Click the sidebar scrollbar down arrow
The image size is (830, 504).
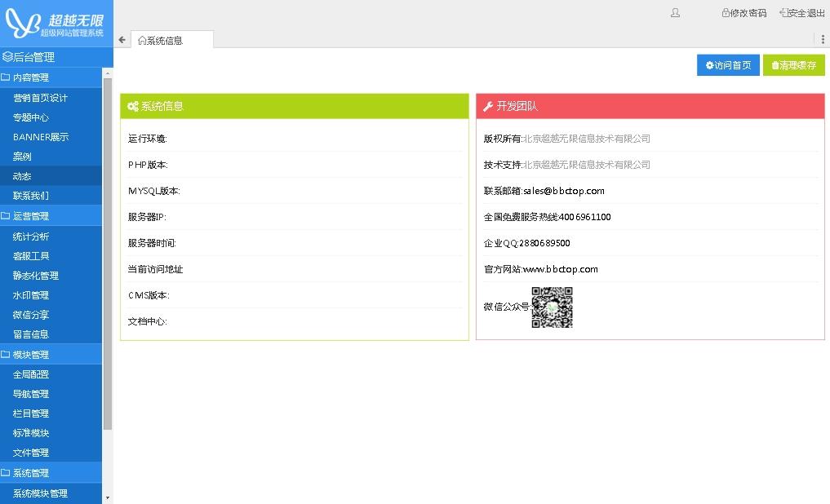pyautogui.click(x=107, y=497)
